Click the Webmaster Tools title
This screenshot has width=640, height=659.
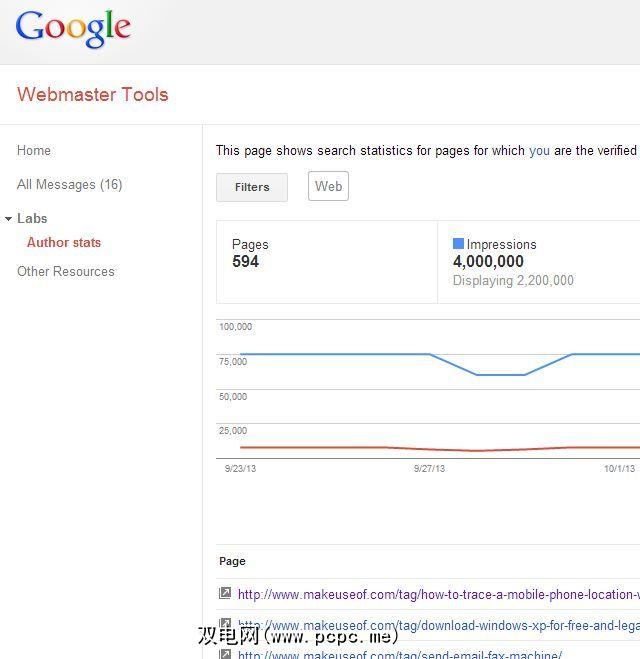coord(92,95)
